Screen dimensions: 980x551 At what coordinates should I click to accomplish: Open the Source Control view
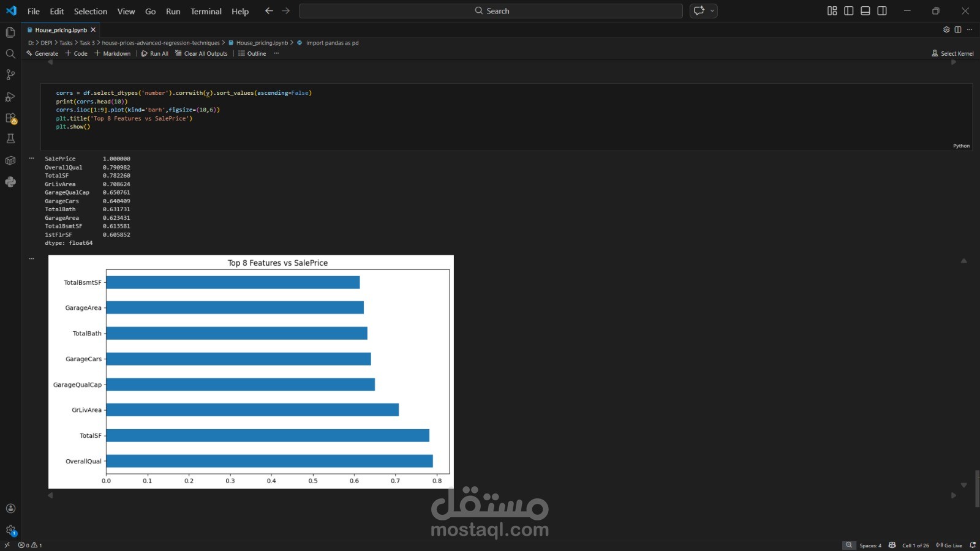(x=10, y=75)
